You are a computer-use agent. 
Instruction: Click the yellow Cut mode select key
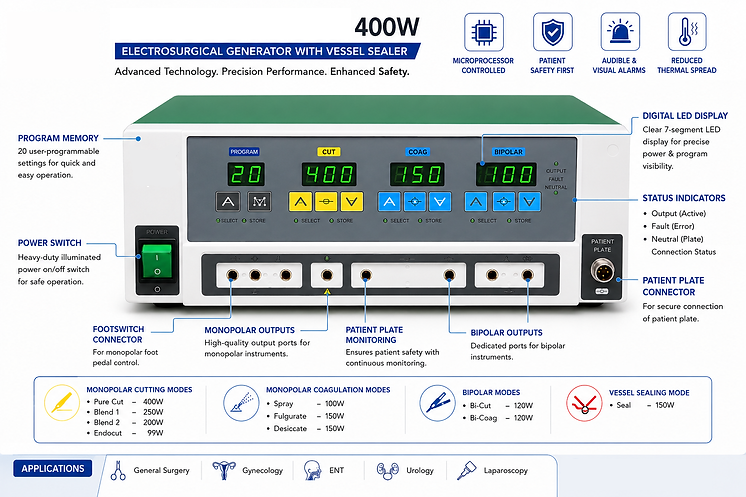326,202
